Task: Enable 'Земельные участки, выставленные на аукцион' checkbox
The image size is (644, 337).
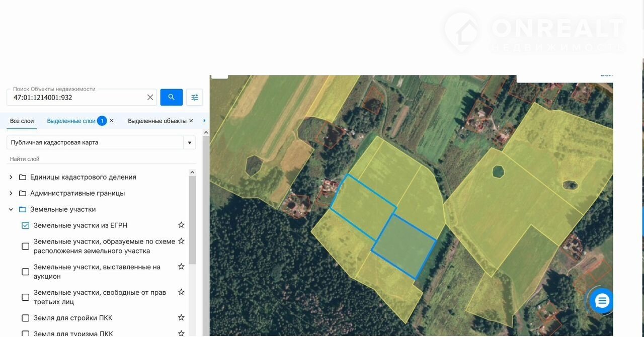Action: [26, 272]
